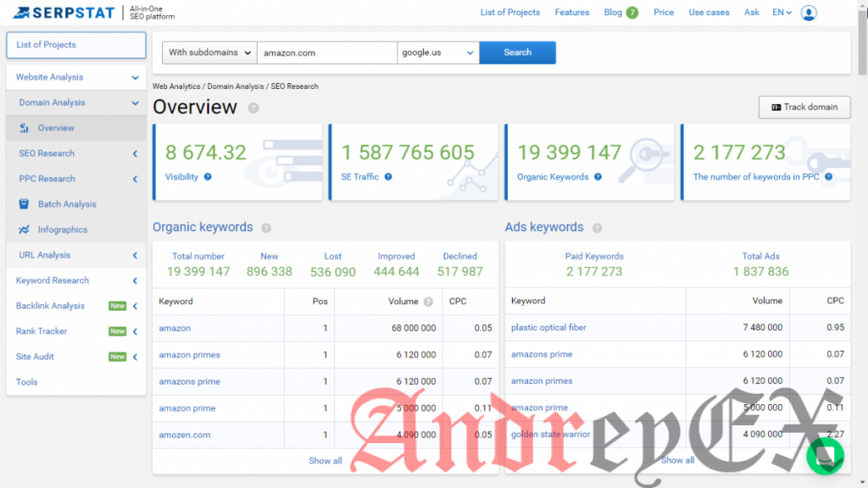Click the Track domain button
Image resolution: width=868 pixels, height=488 pixels.
click(x=804, y=108)
